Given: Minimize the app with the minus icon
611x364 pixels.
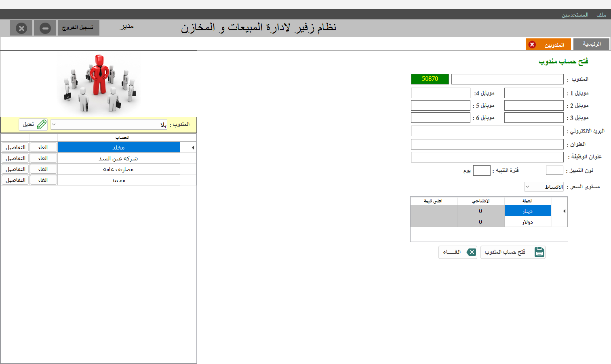Looking at the screenshot, I should 45,28.
